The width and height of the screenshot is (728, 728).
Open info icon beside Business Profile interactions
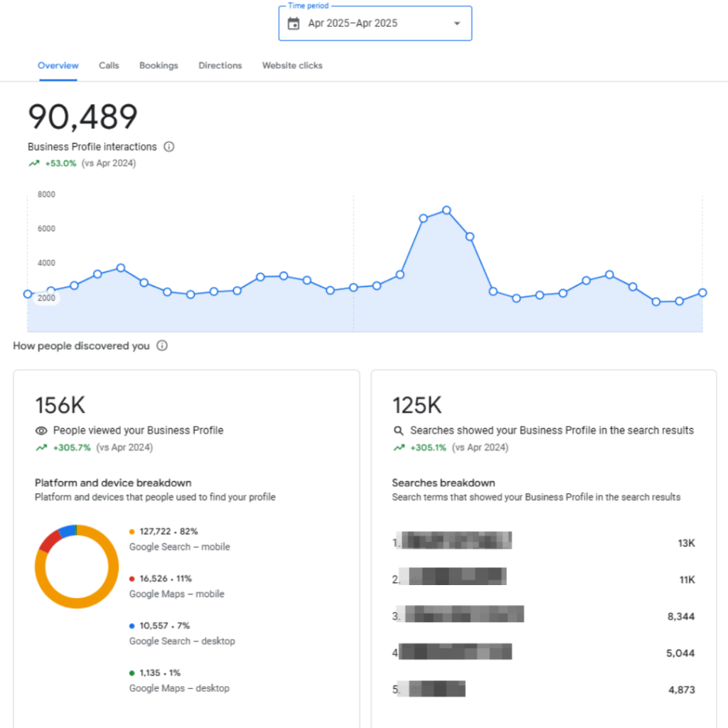point(169,146)
